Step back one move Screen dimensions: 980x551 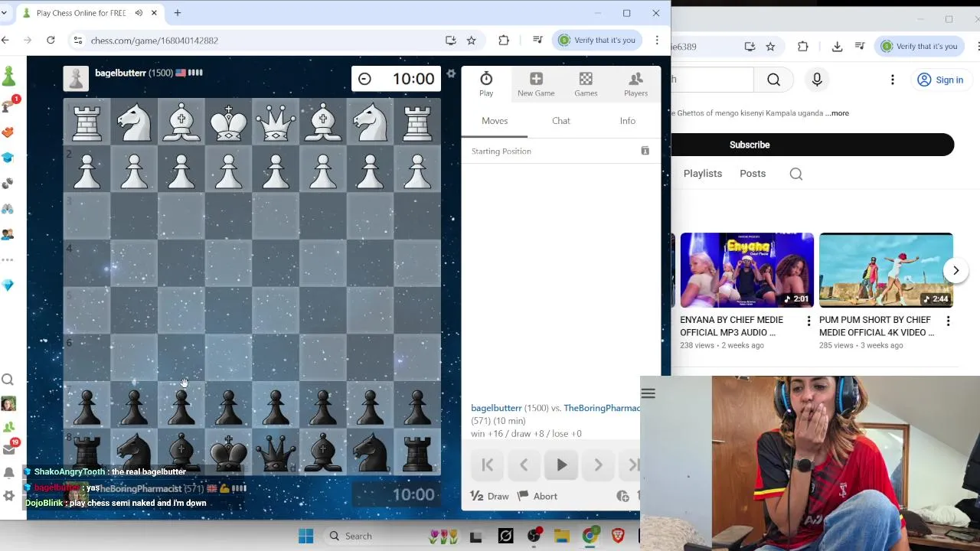(524, 465)
